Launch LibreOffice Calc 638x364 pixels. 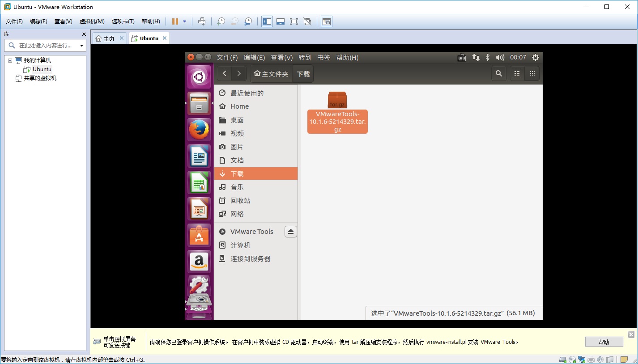[199, 182]
